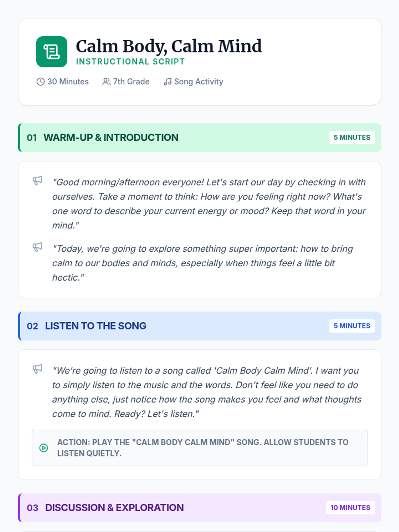Click the 7th Grade label
The width and height of the screenshot is (399, 532).
click(131, 82)
